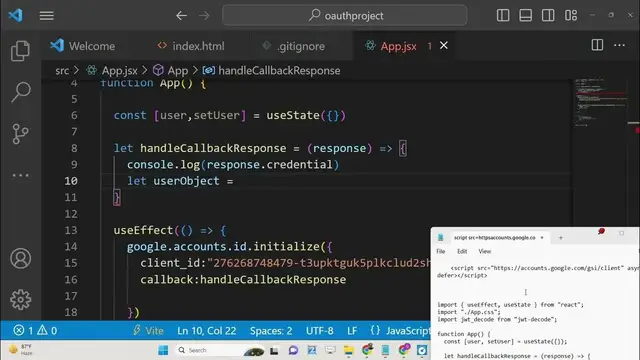Open the Explorer view in activity bar
Screen dimensions: 640x360
click(20, 51)
